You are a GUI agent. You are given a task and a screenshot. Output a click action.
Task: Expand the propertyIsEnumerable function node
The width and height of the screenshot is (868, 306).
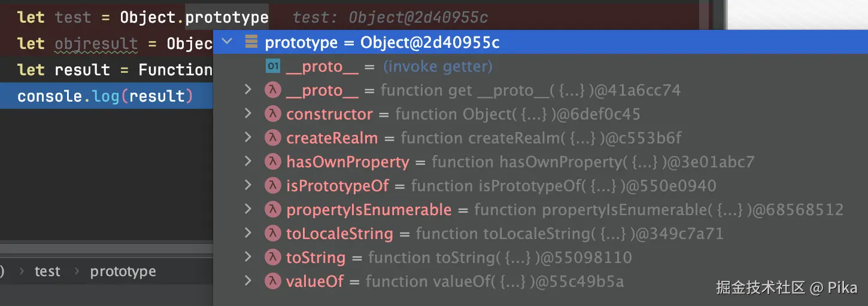point(248,210)
